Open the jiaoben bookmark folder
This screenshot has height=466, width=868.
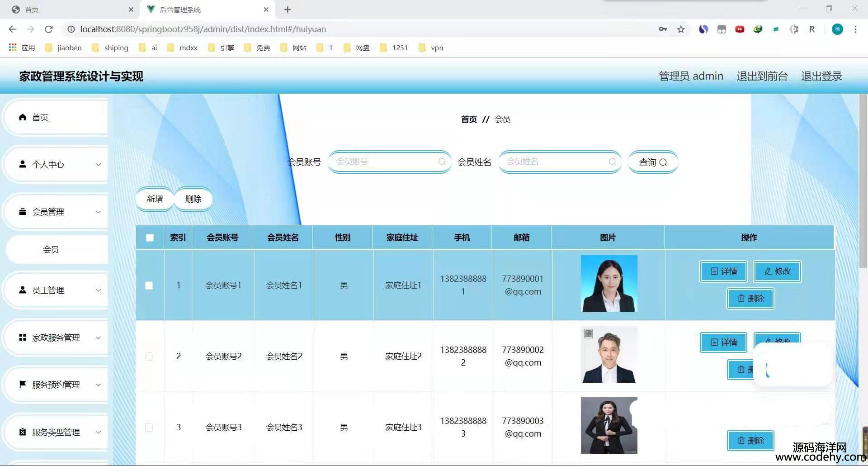[63, 48]
